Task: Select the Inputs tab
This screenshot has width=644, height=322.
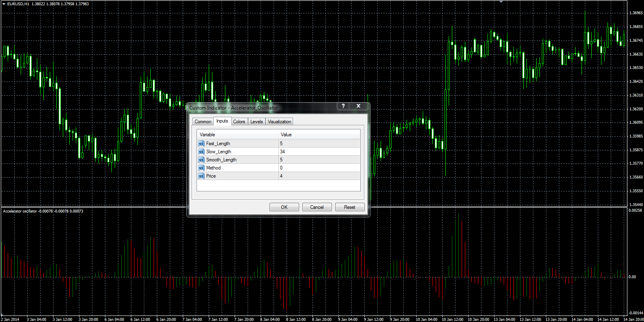Action: point(222,121)
